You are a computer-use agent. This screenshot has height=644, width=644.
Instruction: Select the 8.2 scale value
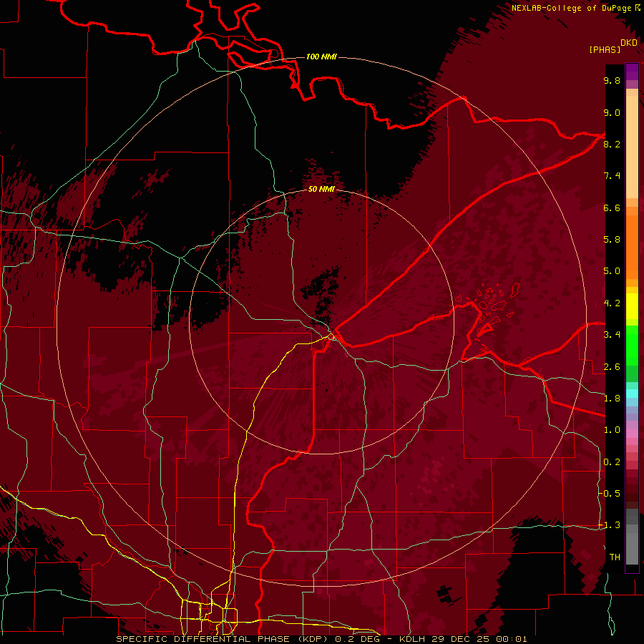tap(612, 144)
